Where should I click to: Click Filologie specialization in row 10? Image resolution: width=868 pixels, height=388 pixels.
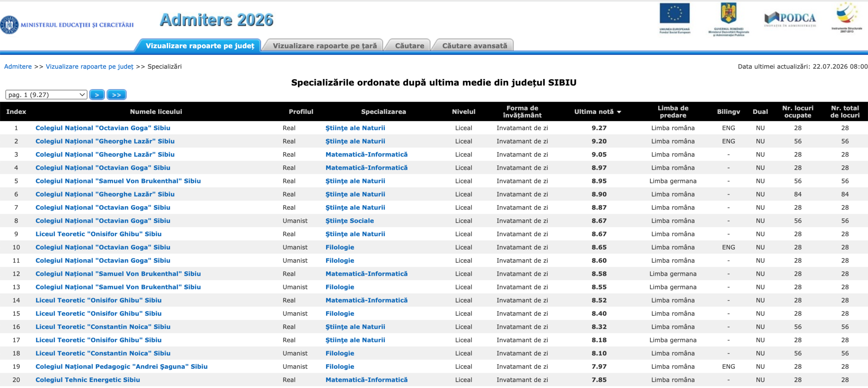pyautogui.click(x=340, y=247)
